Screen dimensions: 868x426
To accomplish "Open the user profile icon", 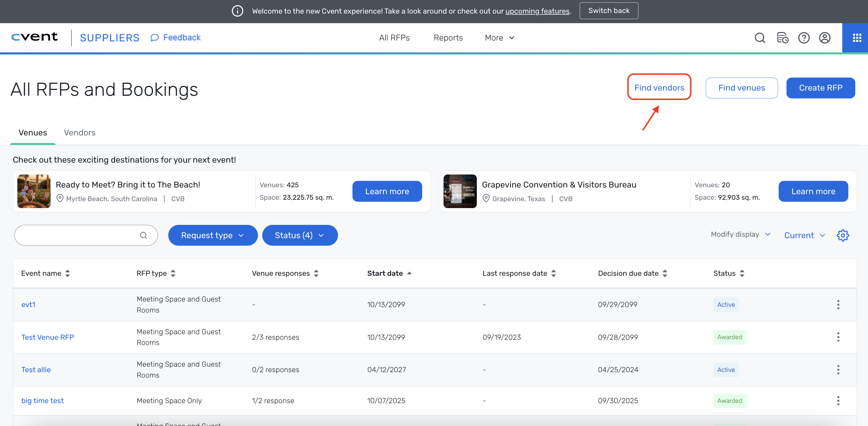I will click(825, 38).
